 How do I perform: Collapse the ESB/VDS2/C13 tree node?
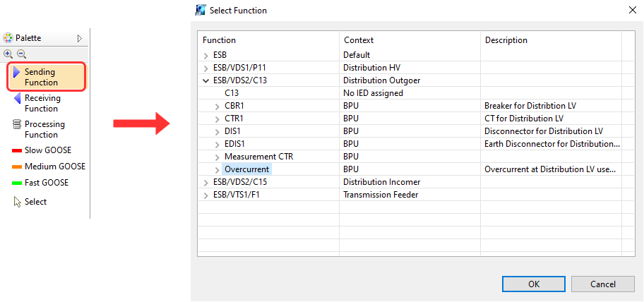206,80
